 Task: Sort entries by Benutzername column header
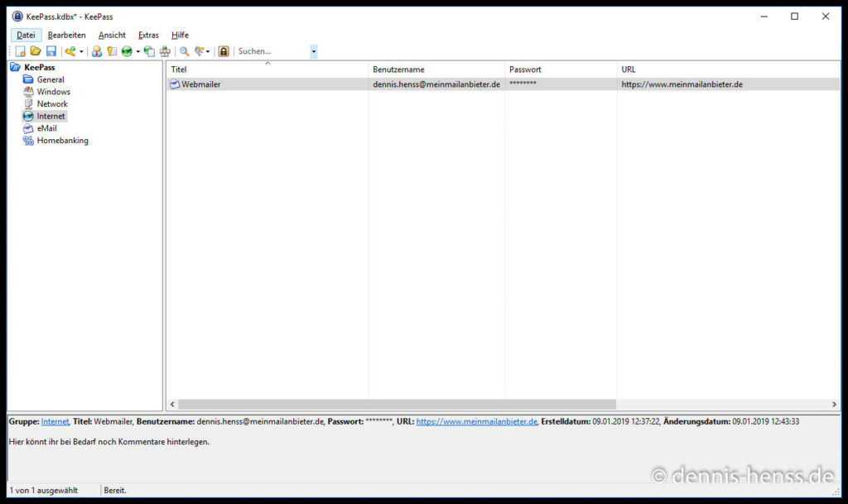pos(436,70)
